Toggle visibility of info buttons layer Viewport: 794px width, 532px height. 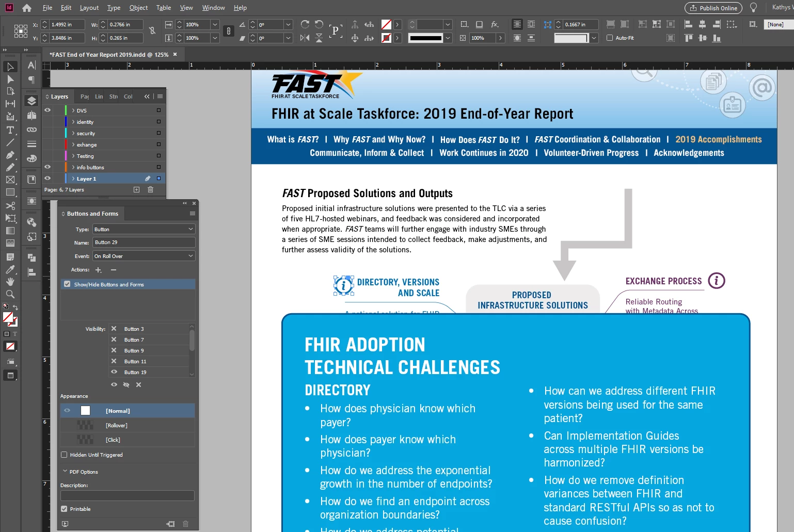coord(47,167)
